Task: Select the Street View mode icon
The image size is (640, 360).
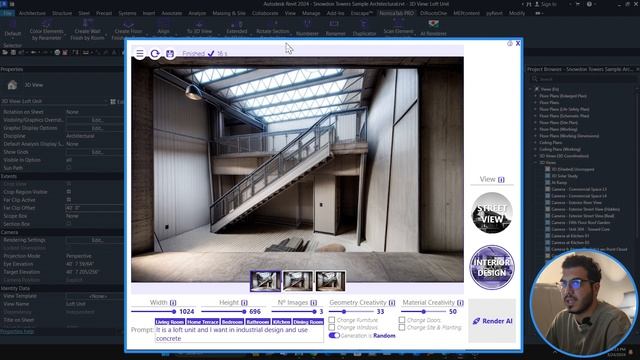Action: click(492, 213)
